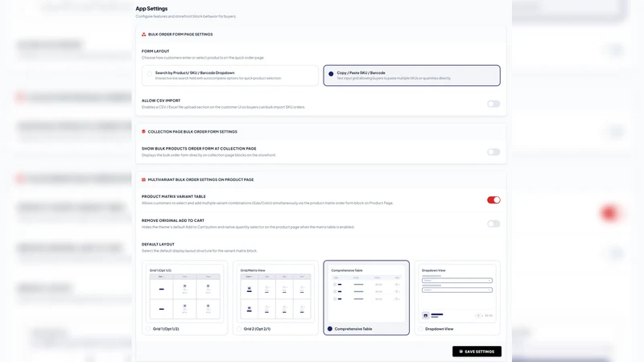Click the Bulk Order Form Page Settings icon
644x362 pixels.
pos(144,35)
